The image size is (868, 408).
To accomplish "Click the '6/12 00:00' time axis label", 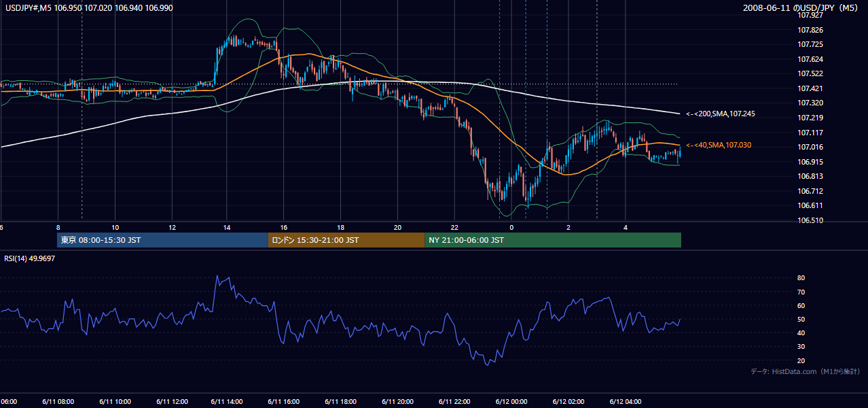I will [511, 402].
